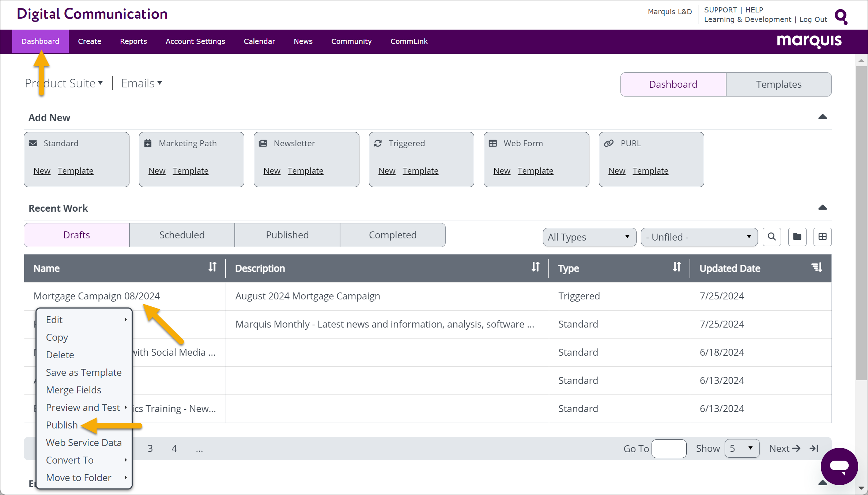This screenshot has height=495, width=868.
Task: Select the Scheduled tab
Action: [x=182, y=235]
